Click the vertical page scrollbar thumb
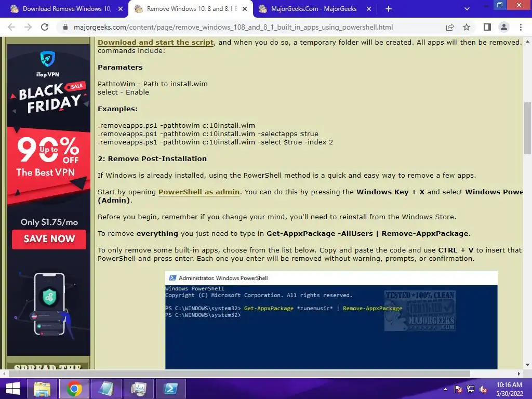The height and width of the screenshot is (399, 532). (527, 128)
